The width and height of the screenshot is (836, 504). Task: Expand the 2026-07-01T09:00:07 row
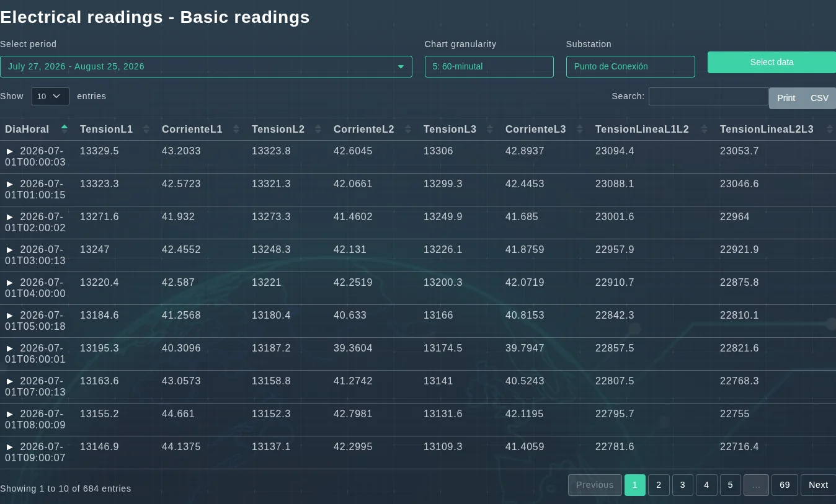pyautogui.click(x=10, y=447)
